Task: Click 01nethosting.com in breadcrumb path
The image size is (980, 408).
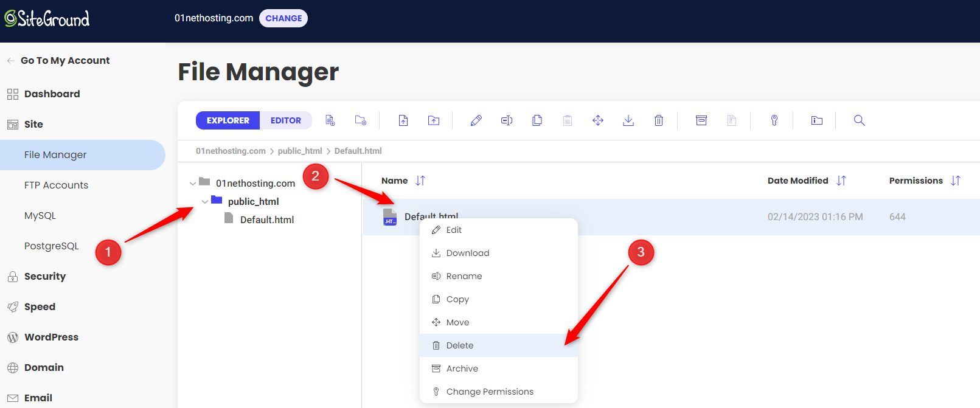Action: (x=231, y=151)
